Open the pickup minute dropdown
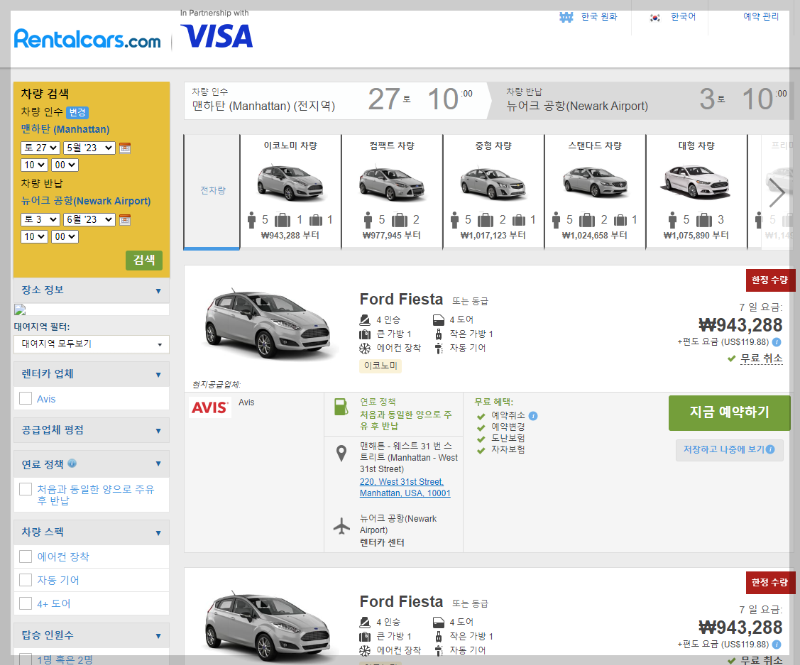The height and width of the screenshot is (665, 800). coord(65,165)
